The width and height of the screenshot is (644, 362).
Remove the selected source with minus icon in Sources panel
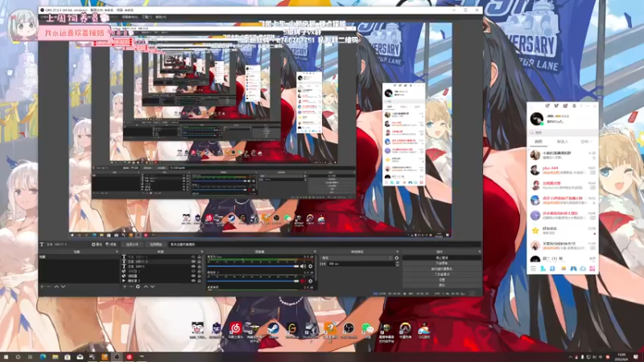(131, 286)
